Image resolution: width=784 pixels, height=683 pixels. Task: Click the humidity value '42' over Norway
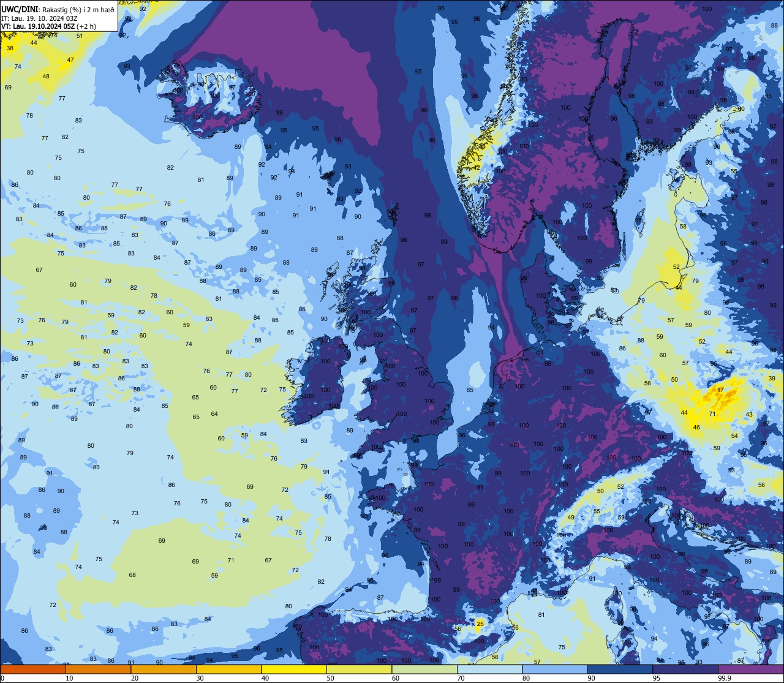(x=477, y=168)
